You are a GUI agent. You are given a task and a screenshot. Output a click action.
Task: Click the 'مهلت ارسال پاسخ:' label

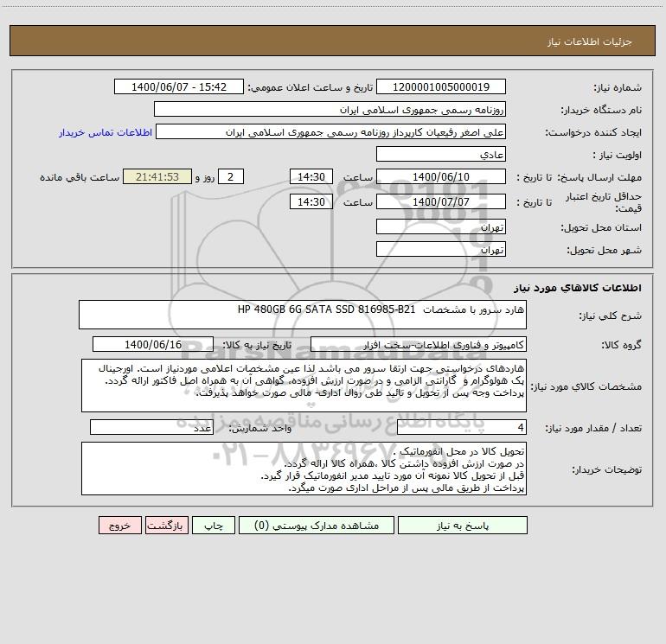[x=599, y=177]
